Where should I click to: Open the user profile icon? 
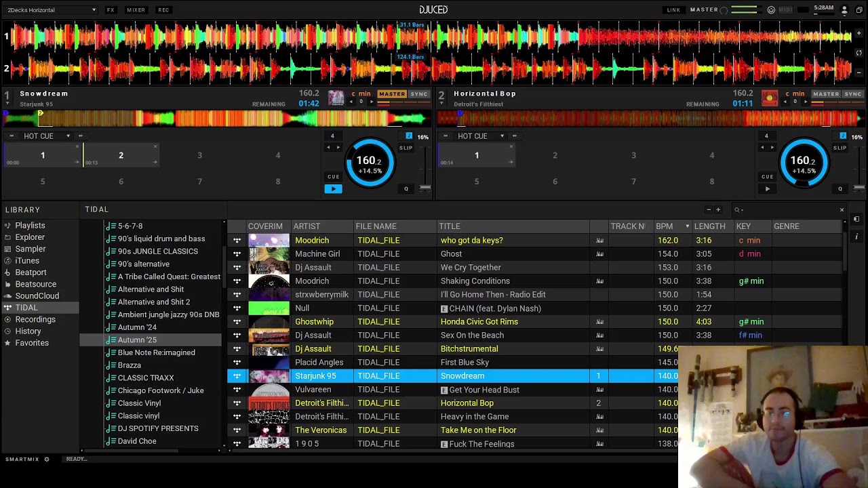(844, 10)
